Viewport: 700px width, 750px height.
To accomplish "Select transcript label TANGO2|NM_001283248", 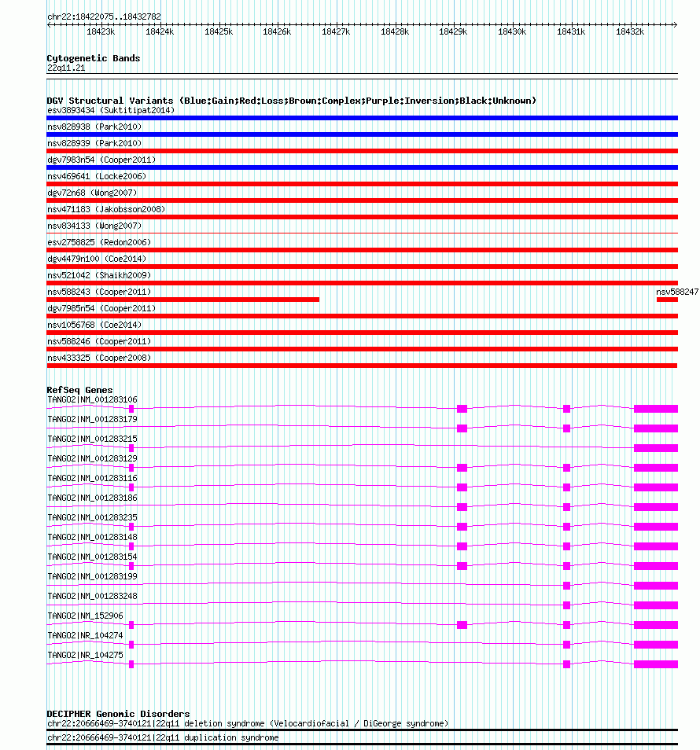I will (92, 596).
